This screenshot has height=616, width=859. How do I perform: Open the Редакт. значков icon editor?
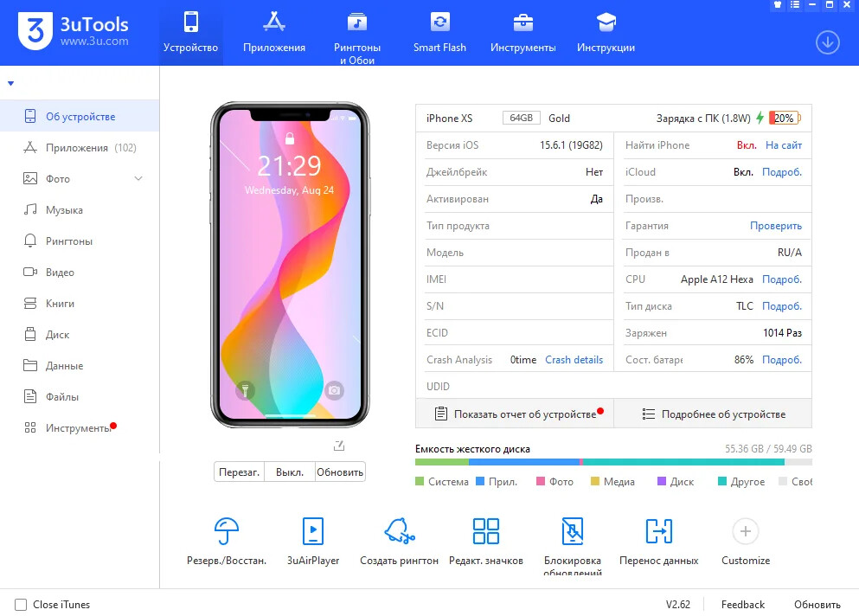coord(485,531)
